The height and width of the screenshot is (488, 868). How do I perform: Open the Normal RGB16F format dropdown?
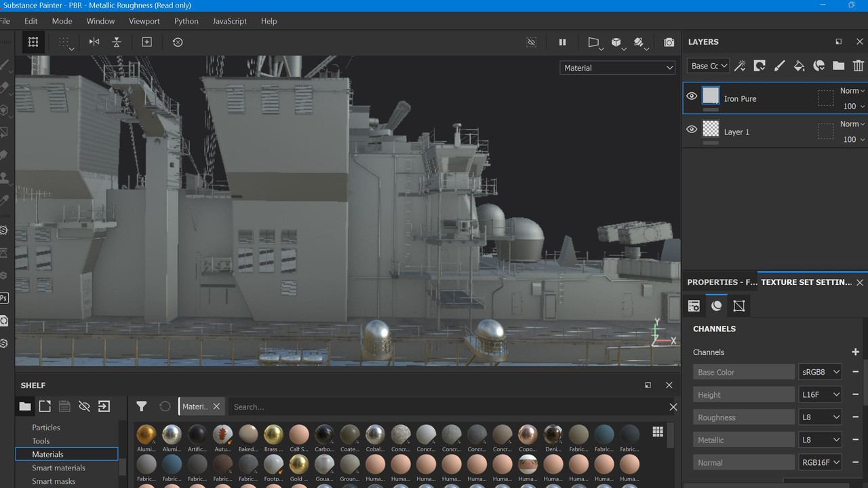pyautogui.click(x=821, y=462)
